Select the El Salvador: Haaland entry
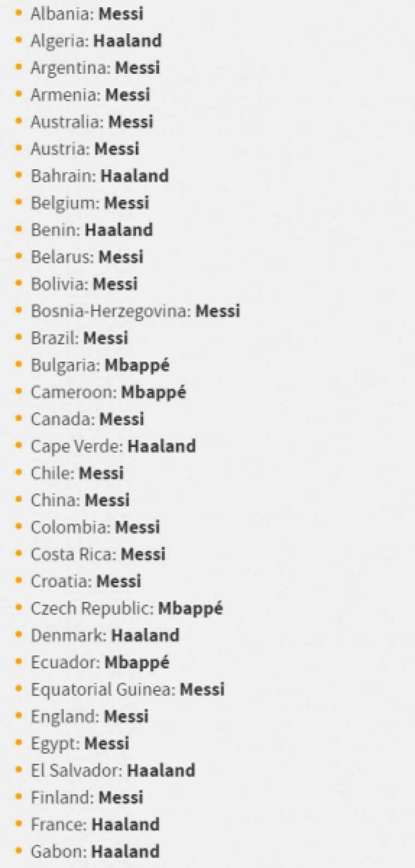The image size is (415, 868). point(113,770)
